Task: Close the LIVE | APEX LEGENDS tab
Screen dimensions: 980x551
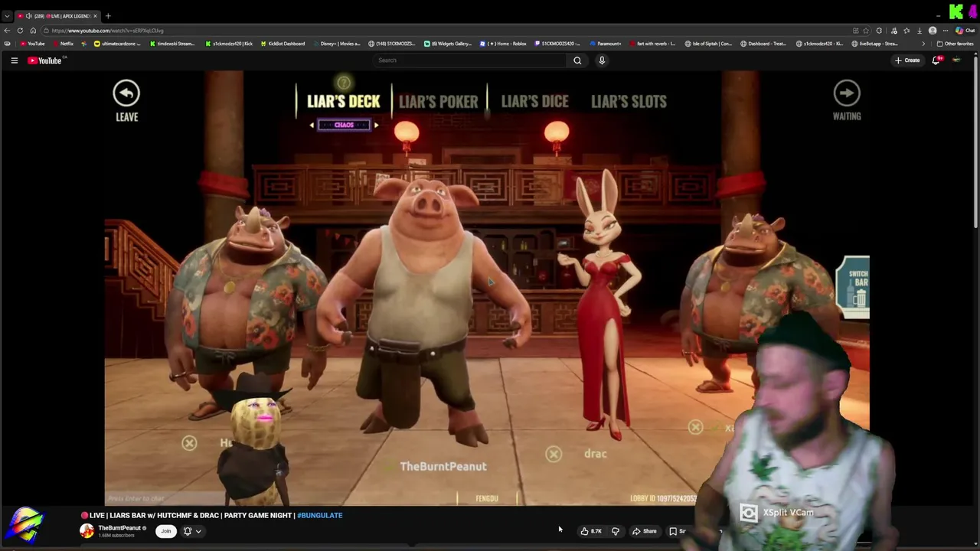Action: pos(96,16)
